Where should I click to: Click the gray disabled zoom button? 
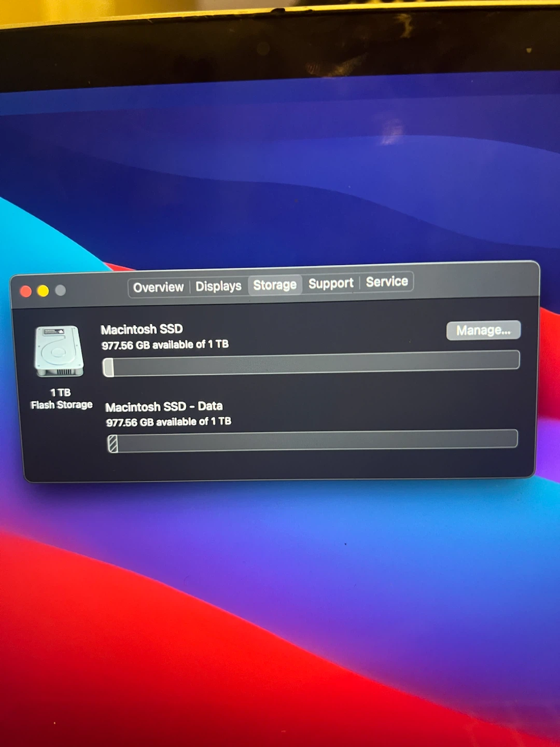pyautogui.click(x=61, y=290)
